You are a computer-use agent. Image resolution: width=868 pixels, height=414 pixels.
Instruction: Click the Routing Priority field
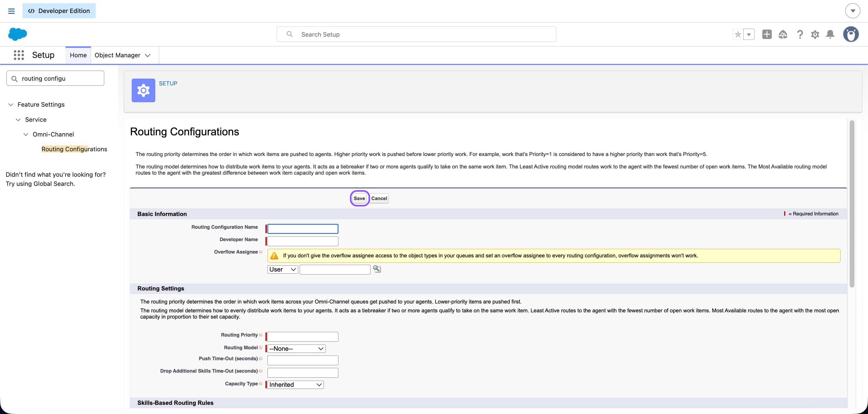point(303,337)
